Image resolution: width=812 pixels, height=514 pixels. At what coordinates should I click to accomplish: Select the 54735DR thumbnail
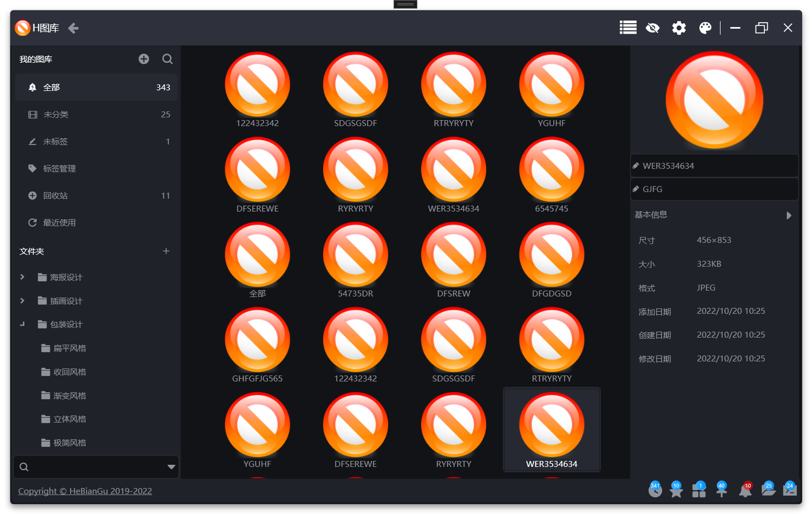[355, 260]
